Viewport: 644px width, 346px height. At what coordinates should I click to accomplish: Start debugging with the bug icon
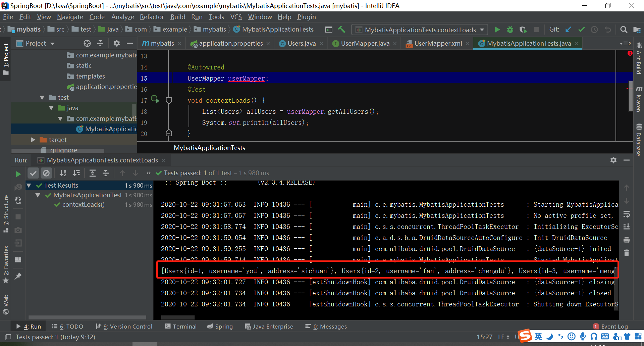(510, 30)
